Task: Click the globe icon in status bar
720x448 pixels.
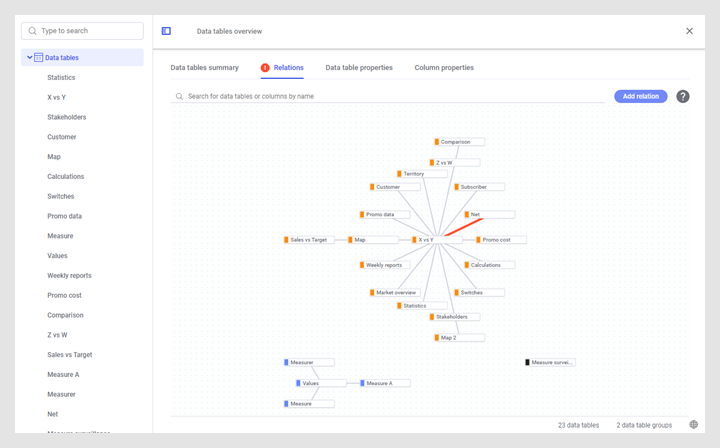Action: pos(694,425)
